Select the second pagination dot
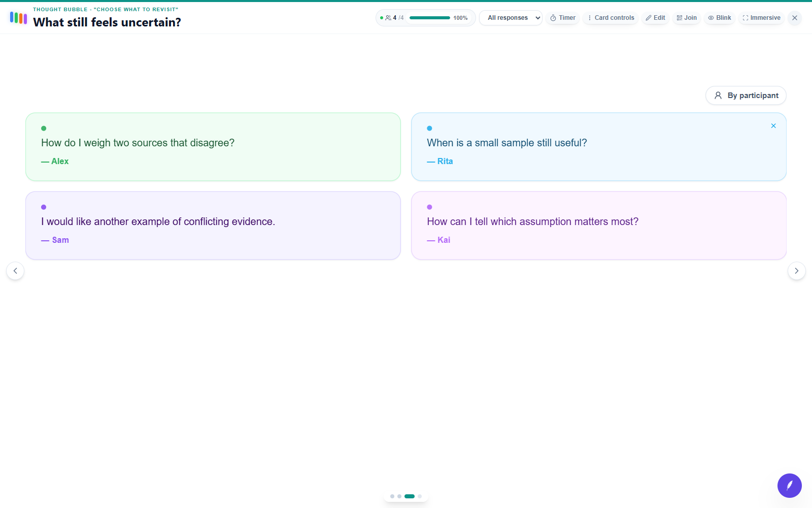 tap(399, 496)
